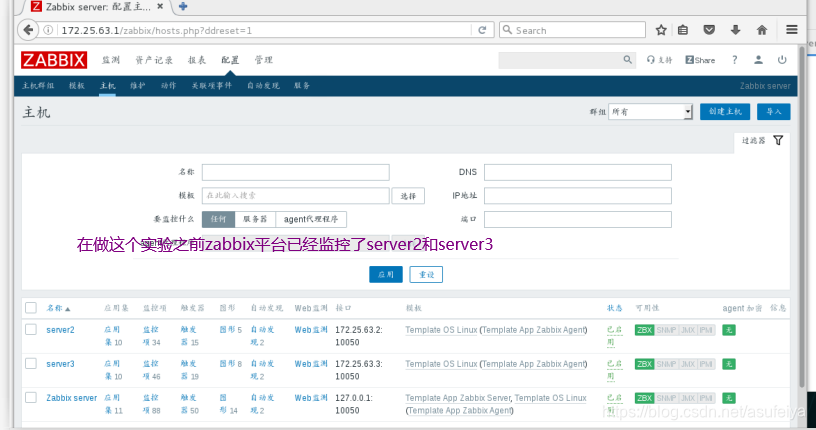The height and width of the screenshot is (430, 816).
Task: Click the logout power icon
Action: pos(782,60)
